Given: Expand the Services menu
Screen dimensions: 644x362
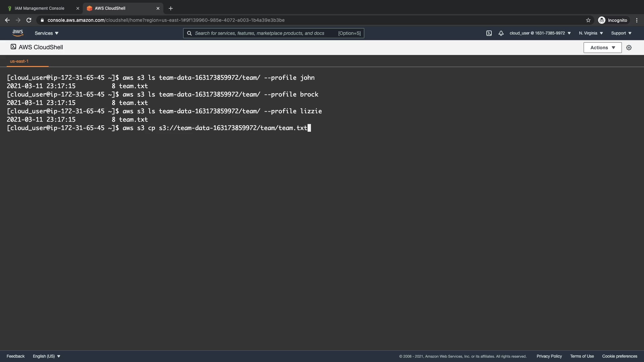Looking at the screenshot, I should coord(47,33).
